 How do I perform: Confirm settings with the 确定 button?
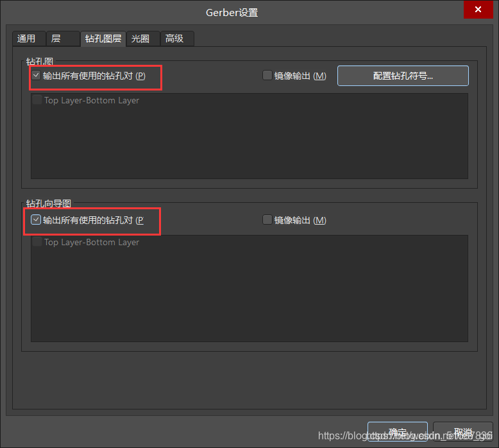397,432
